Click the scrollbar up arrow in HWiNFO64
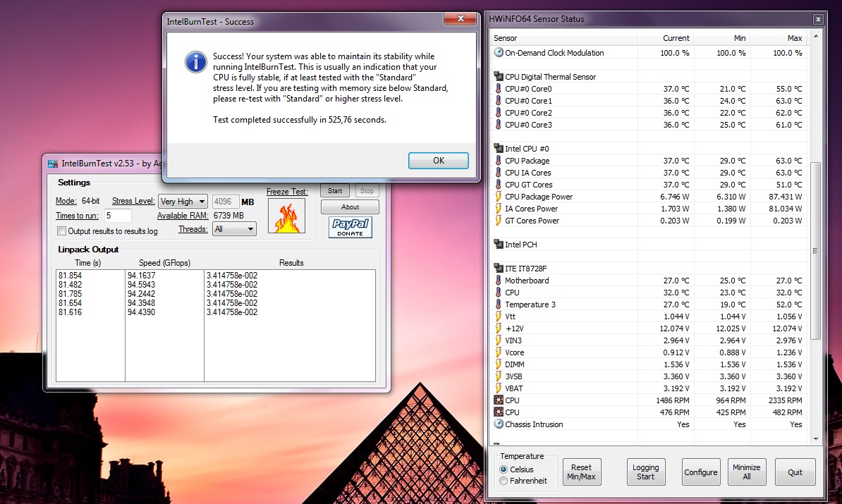 [x=816, y=36]
